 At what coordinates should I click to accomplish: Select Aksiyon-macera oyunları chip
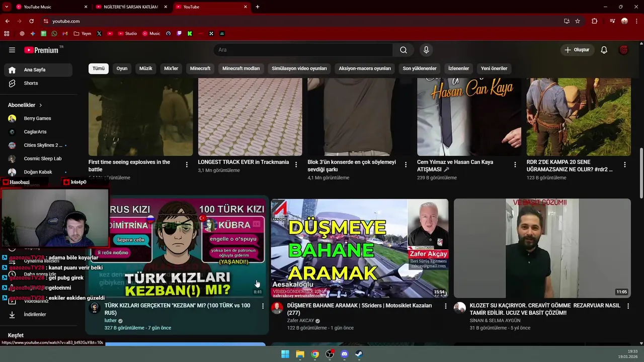coord(365,68)
